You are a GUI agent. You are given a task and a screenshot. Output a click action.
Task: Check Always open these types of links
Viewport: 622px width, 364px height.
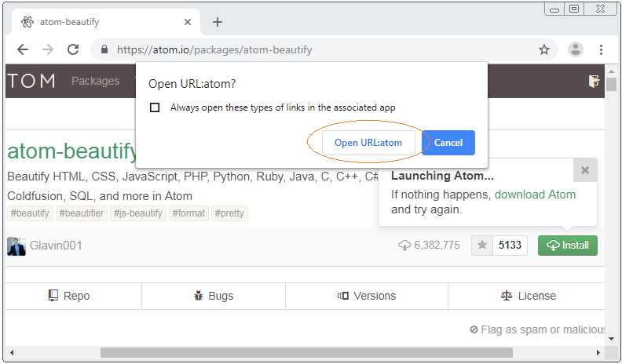tap(155, 107)
